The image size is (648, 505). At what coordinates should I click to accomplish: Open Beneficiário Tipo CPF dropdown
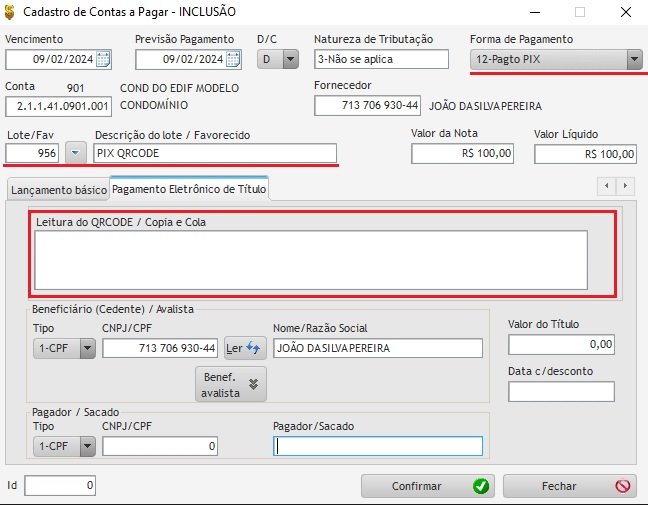(86, 348)
